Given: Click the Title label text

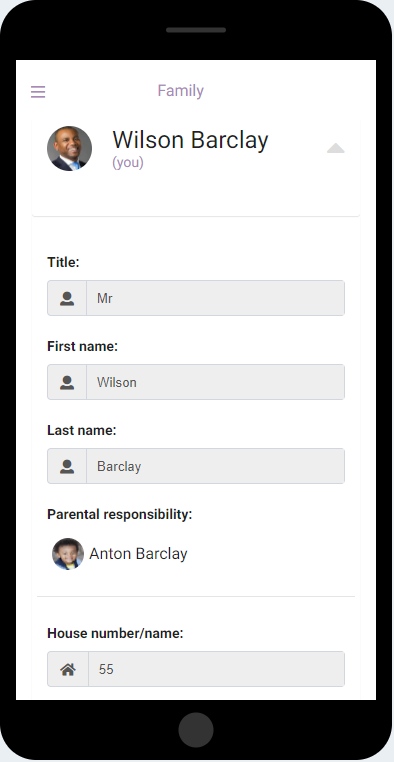Looking at the screenshot, I should point(63,262).
